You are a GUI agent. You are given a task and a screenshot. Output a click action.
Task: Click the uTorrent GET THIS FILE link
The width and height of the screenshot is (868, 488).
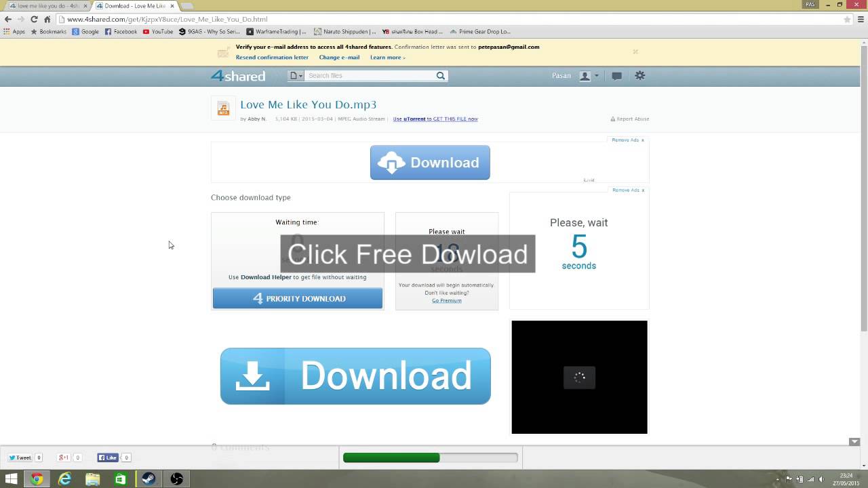click(435, 119)
